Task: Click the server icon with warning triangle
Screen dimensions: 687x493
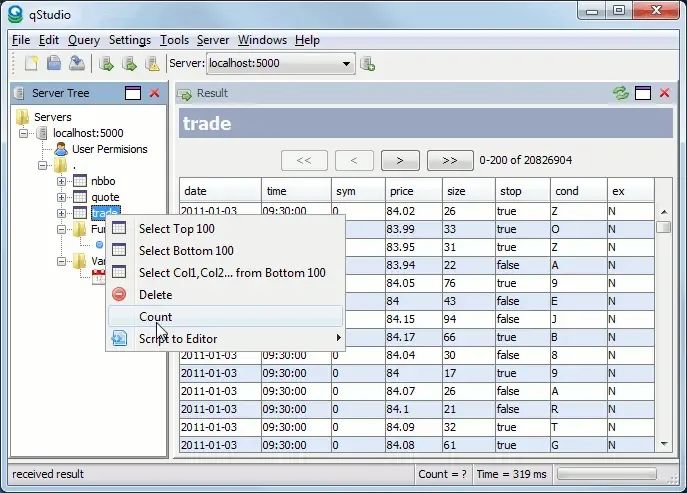Action: [152, 64]
